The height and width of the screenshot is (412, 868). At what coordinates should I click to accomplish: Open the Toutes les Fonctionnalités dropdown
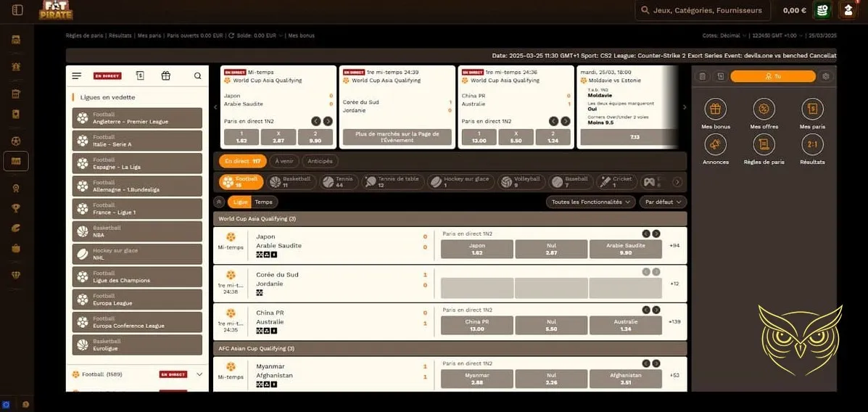pos(590,202)
